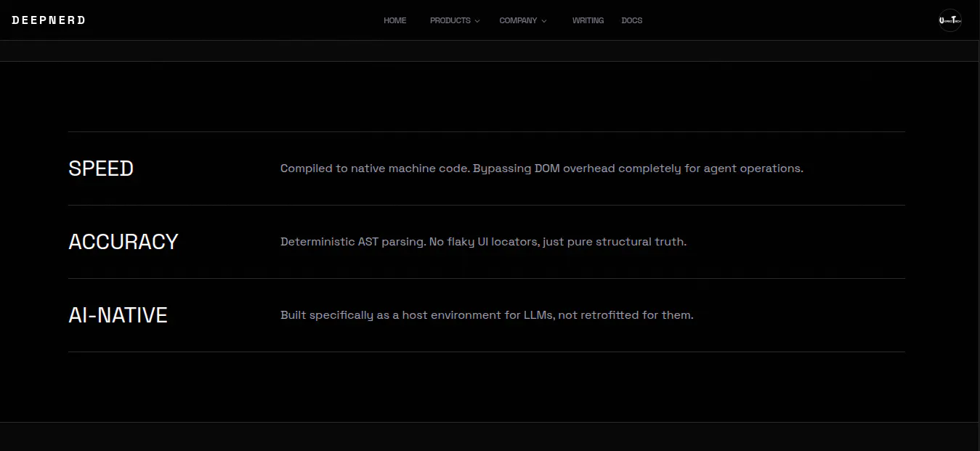
Task: Expand the COMPANY dropdown chevron
Action: point(544,21)
